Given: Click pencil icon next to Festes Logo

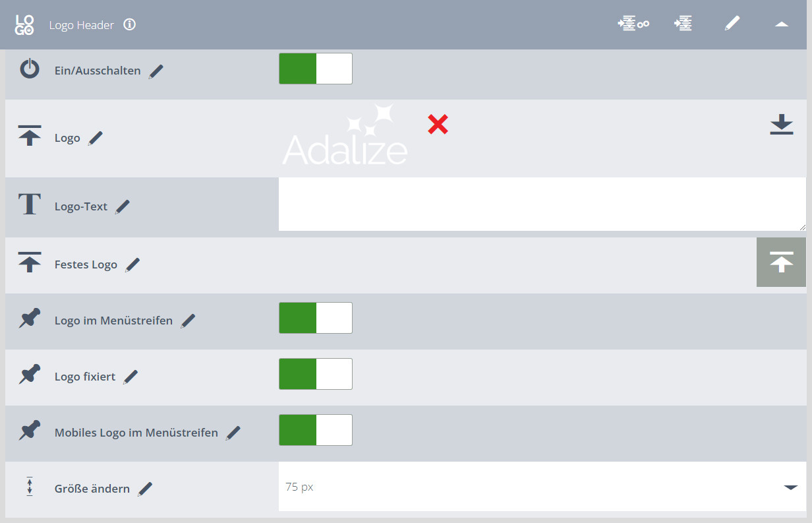Looking at the screenshot, I should coord(132,265).
